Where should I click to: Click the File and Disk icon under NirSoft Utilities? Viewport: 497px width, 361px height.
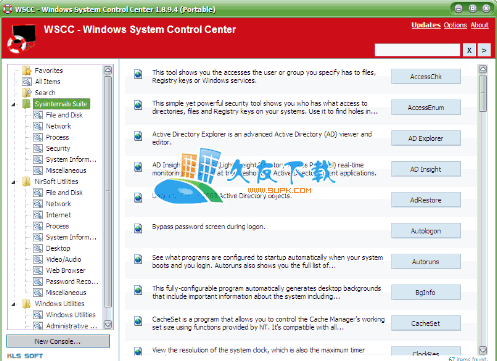pyautogui.click(x=38, y=192)
